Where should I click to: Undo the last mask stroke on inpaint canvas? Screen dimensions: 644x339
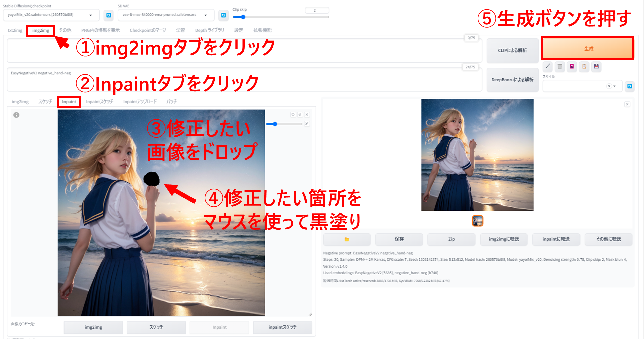tap(293, 114)
